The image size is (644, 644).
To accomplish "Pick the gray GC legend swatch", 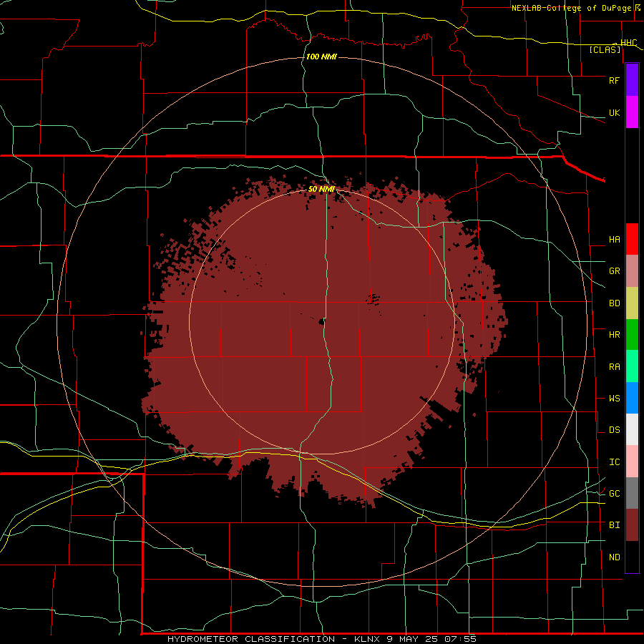I will (x=632, y=493).
